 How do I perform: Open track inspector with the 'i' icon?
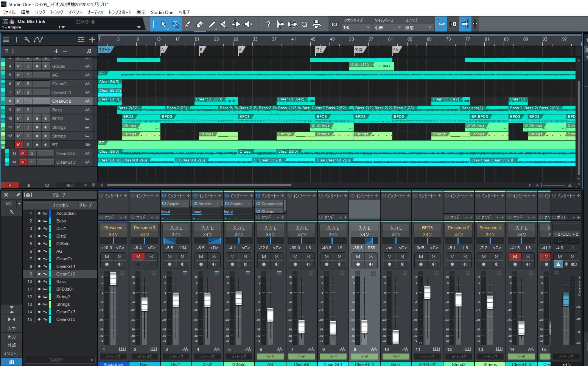16,39
